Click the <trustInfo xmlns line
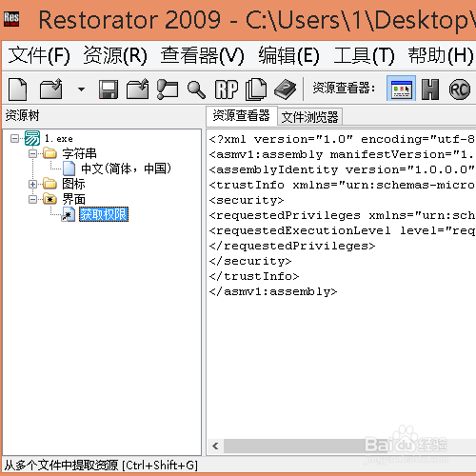Screen dimensions: 476x476 pyautogui.click(x=342, y=185)
